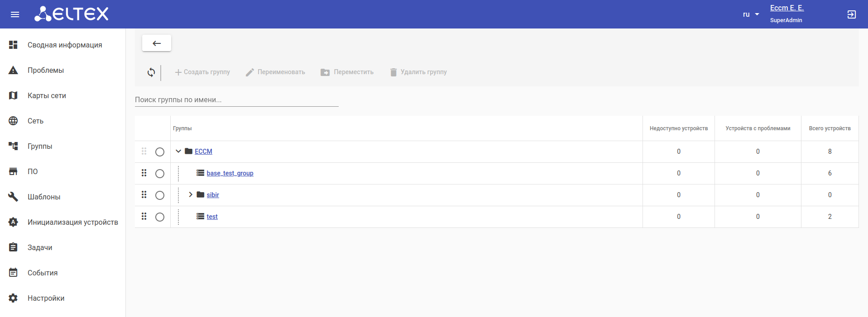868x317 pixels.
Task: Focus the group name search field
Action: [237, 99]
